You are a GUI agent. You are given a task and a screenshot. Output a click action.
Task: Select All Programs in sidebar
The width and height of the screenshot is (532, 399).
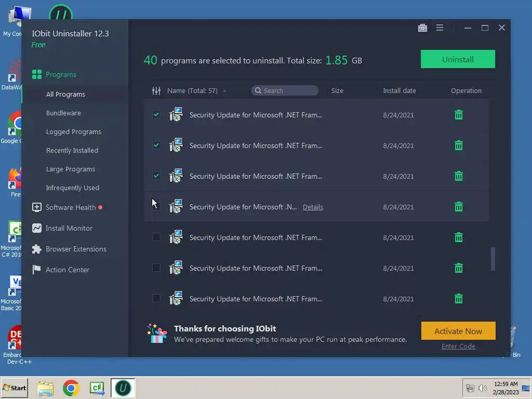pyautogui.click(x=65, y=95)
